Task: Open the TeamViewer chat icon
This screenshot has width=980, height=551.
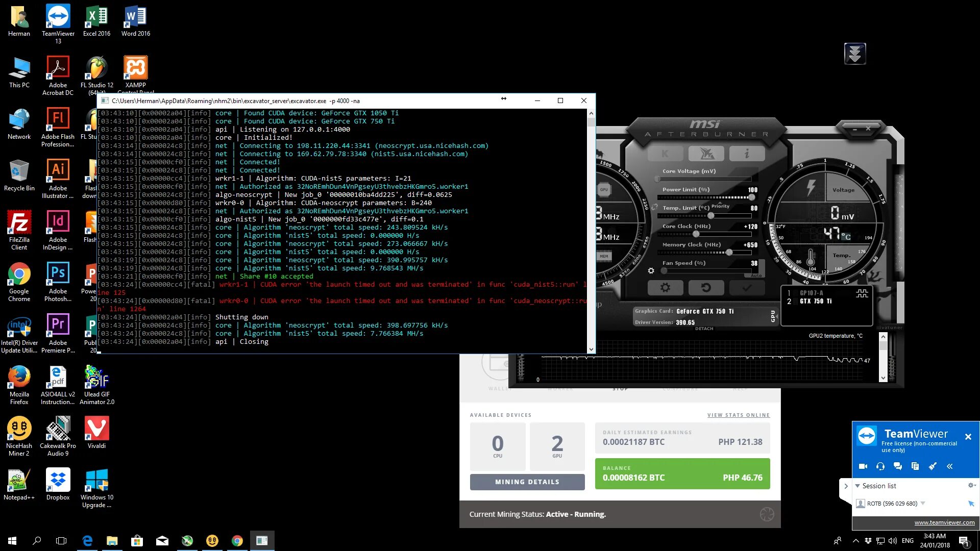Action: coord(898,466)
